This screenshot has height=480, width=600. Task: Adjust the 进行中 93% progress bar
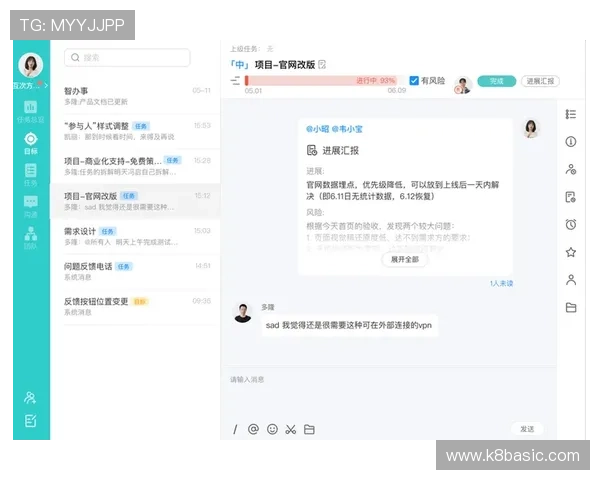321,80
